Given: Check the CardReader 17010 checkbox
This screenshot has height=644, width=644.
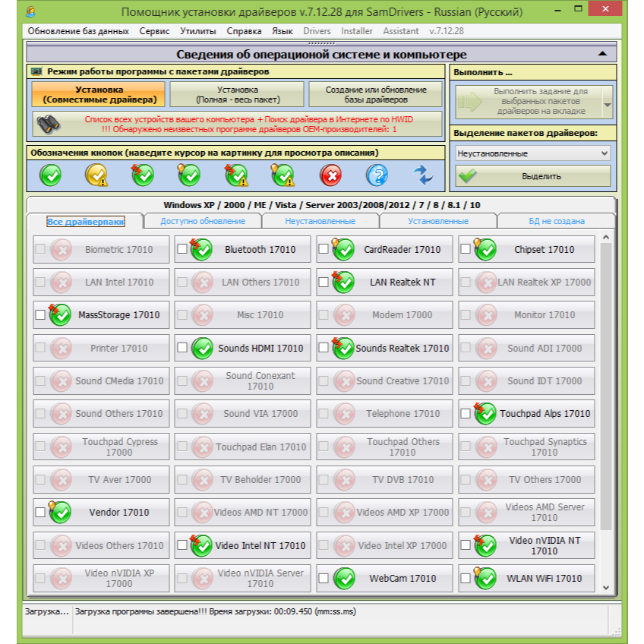Looking at the screenshot, I should (x=324, y=249).
